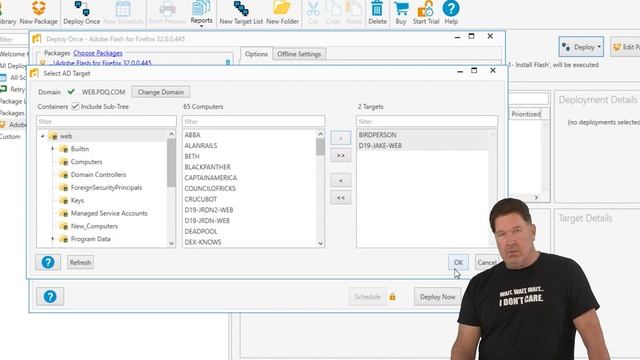Expand the Program Data container node
640x360 pixels.
point(53,239)
